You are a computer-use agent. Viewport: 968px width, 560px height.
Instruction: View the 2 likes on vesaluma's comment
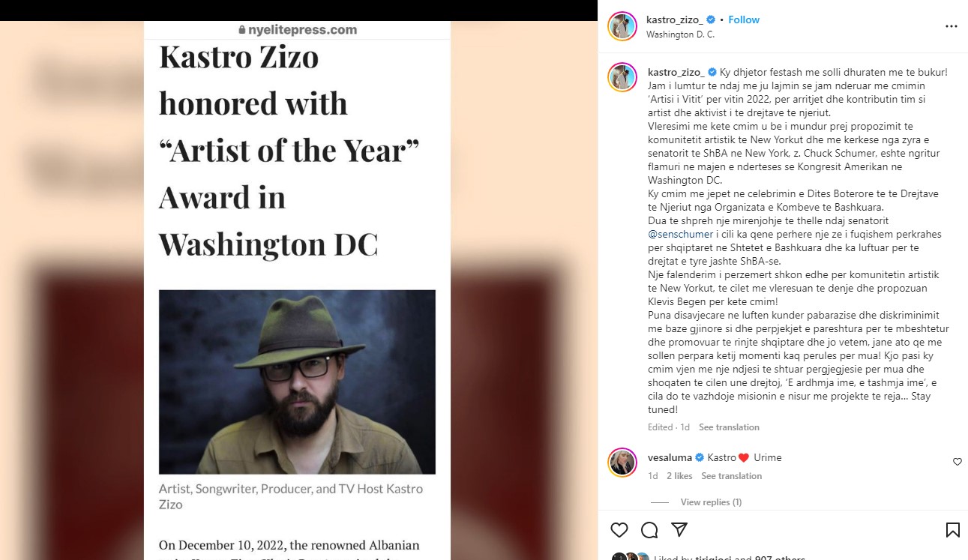(x=679, y=476)
